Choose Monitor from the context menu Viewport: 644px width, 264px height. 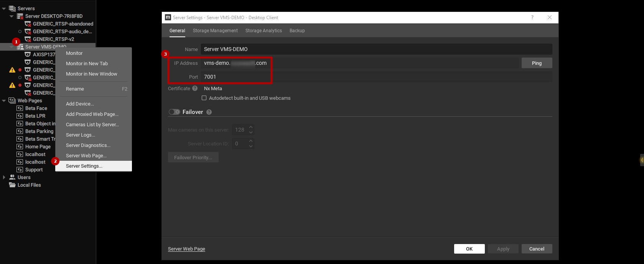94,53
